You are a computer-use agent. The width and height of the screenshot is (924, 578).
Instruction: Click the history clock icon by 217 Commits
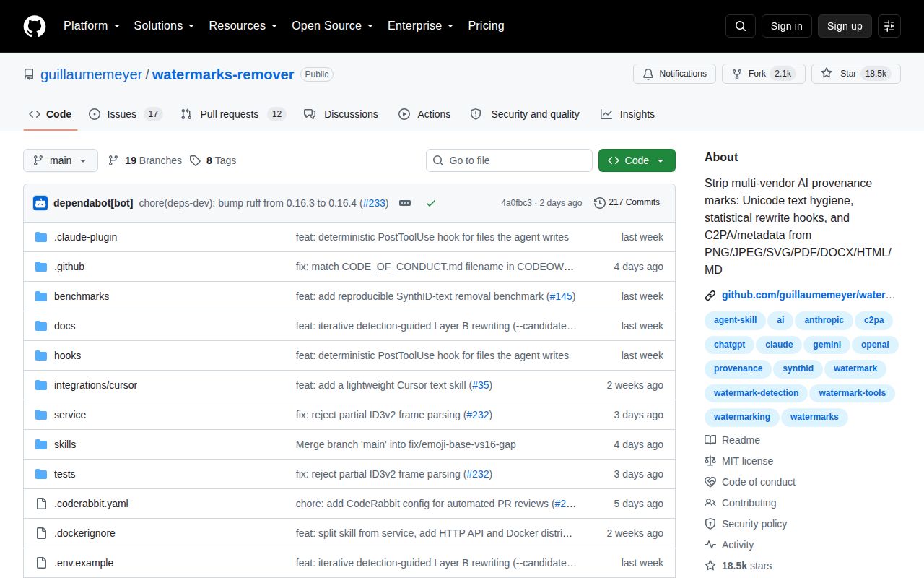(599, 203)
